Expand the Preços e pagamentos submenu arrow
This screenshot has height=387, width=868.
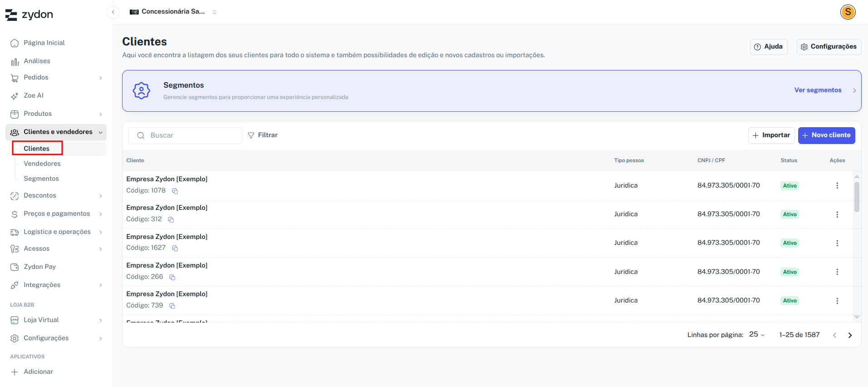click(x=101, y=214)
